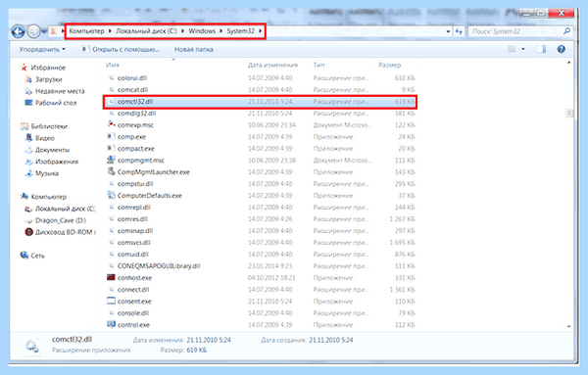
Task: Select file name CONEQMSAPOGUILibrary.dll
Action: [159, 266]
